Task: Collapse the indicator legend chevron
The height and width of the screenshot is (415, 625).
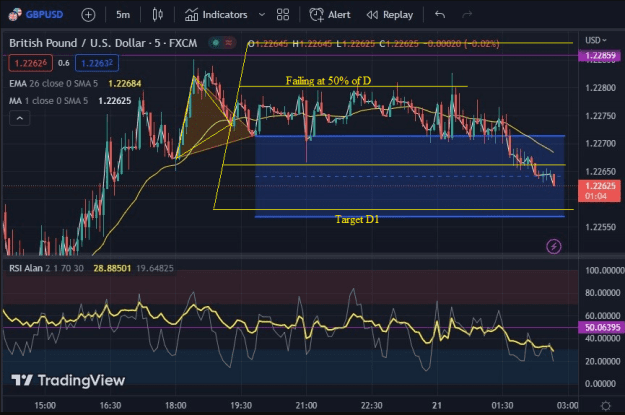Action: pos(20,118)
